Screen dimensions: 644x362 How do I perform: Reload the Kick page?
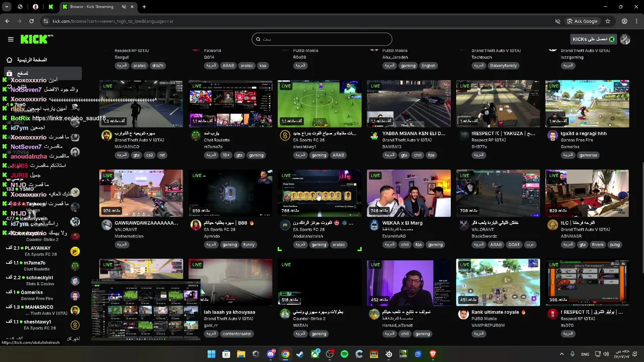pos(31,21)
